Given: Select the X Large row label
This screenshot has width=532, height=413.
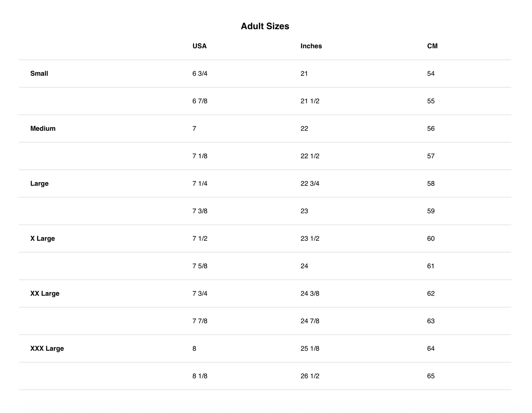Looking at the screenshot, I should pos(42,239).
